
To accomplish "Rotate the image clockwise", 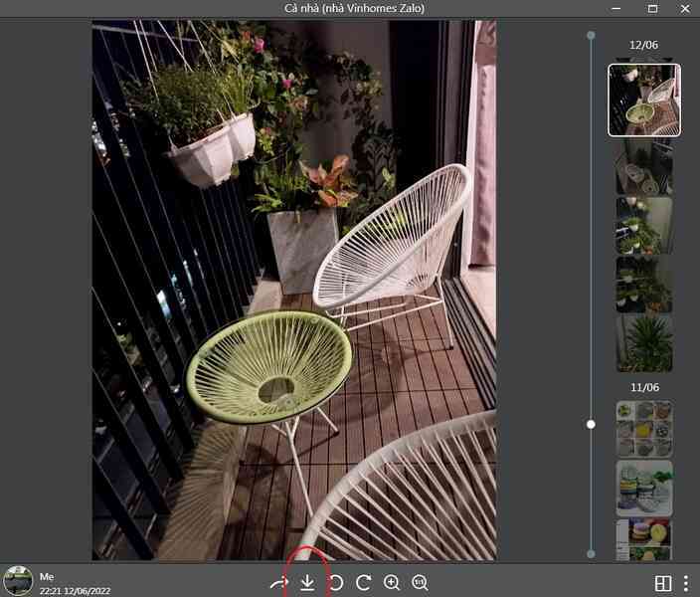I will (364, 583).
